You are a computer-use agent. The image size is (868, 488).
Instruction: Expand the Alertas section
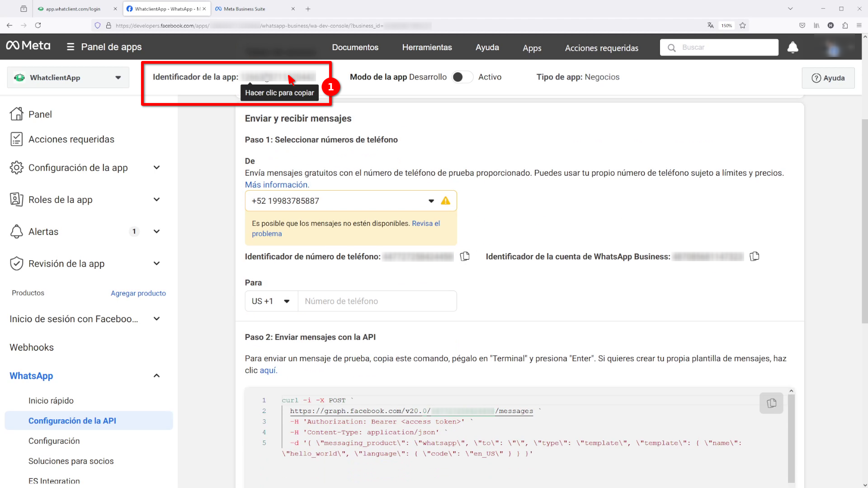coord(156,231)
